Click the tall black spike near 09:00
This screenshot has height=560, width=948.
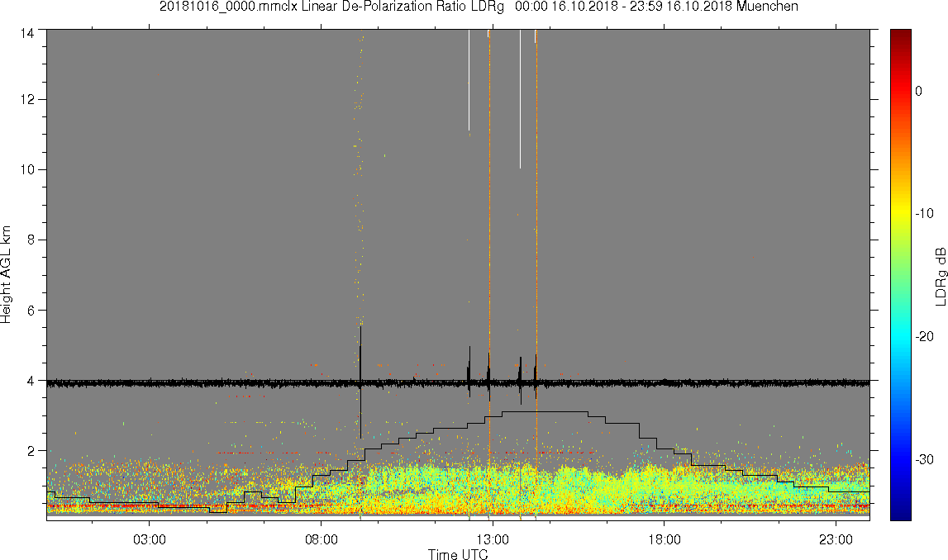click(360, 382)
